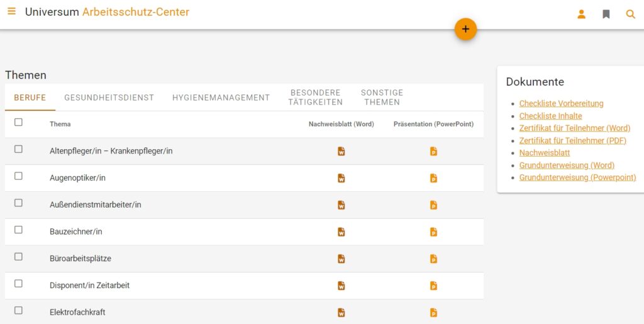This screenshot has width=644, height=324.
Task: Open PowerPoint presentation for Bauzeichner/in
Action: (x=433, y=232)
